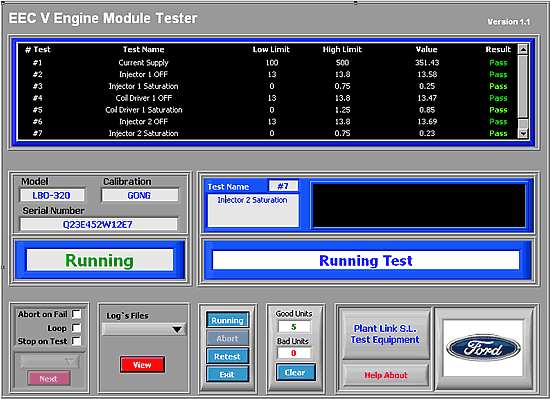The height and width of the screenshot is (399, 550).
Task: Click the Running control button
Action: pos(227,320)
